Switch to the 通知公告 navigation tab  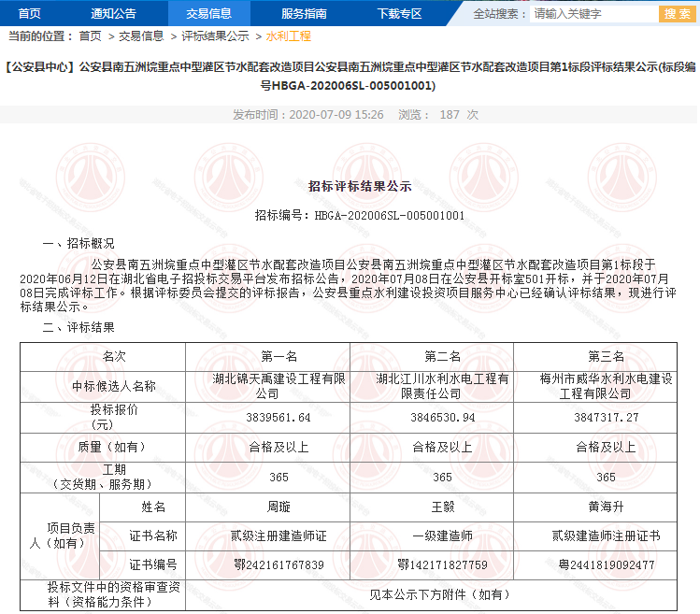[113, 13]
